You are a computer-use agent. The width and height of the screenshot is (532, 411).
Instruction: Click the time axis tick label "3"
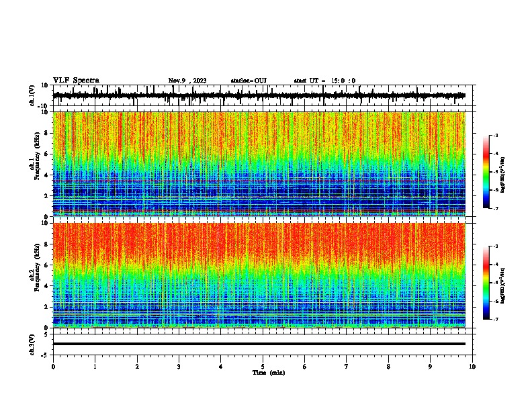179,367
